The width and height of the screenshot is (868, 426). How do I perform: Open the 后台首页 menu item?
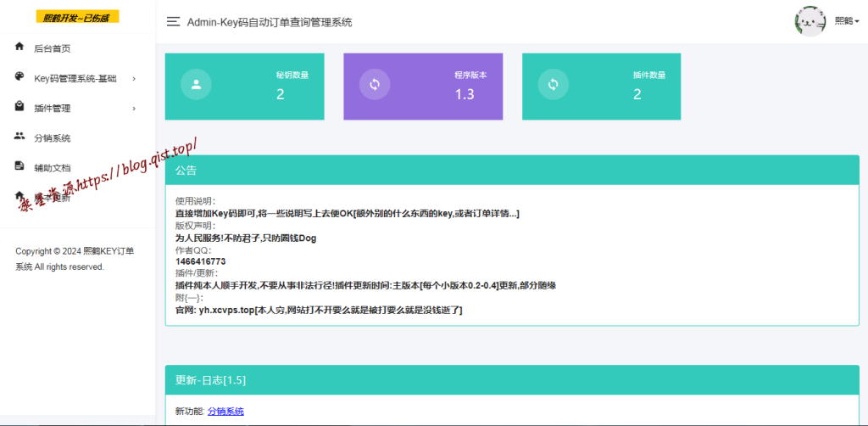click(52, 48)
